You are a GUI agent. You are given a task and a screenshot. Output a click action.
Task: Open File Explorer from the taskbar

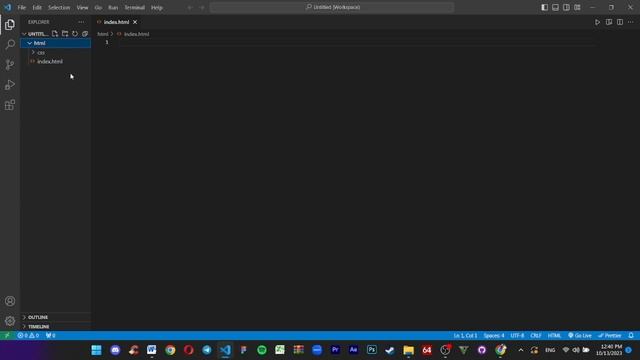[408, 350]
